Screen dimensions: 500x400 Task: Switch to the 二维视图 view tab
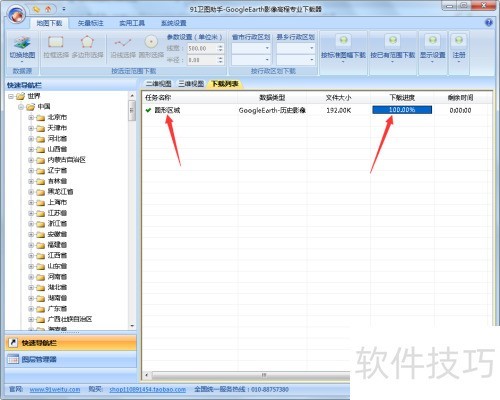coord(159,84)
